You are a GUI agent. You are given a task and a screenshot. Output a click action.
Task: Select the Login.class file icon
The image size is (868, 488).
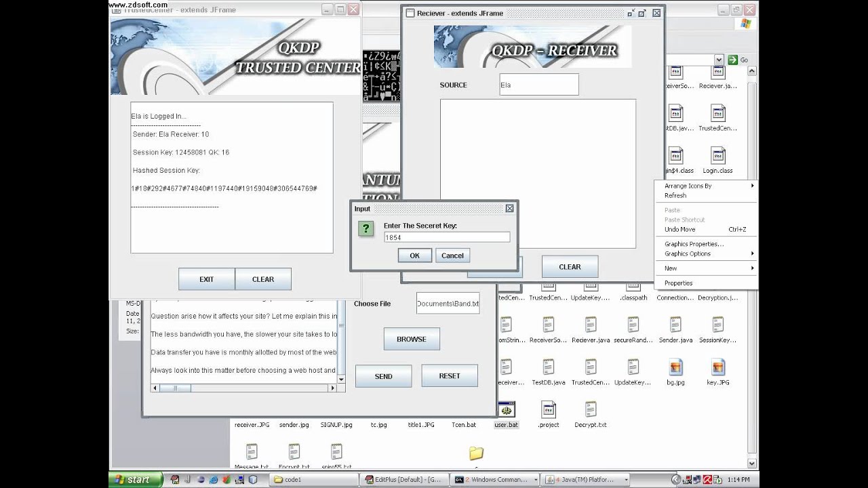[x=717, y=156]
